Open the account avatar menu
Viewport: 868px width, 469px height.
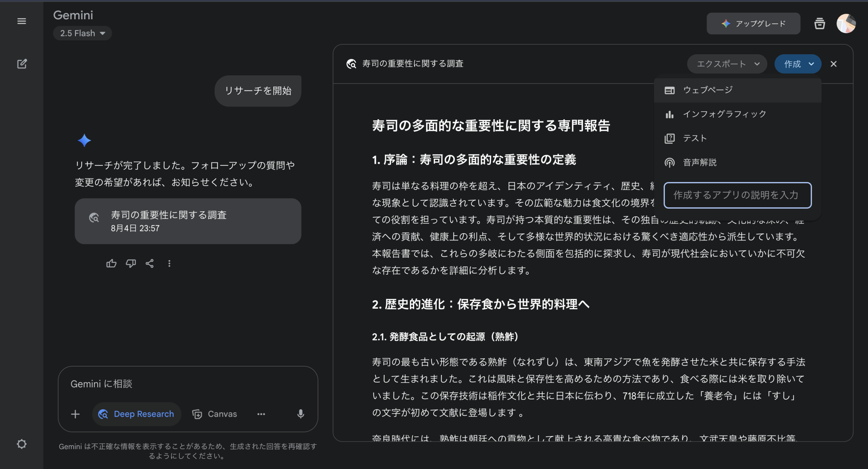pos(846,23)
